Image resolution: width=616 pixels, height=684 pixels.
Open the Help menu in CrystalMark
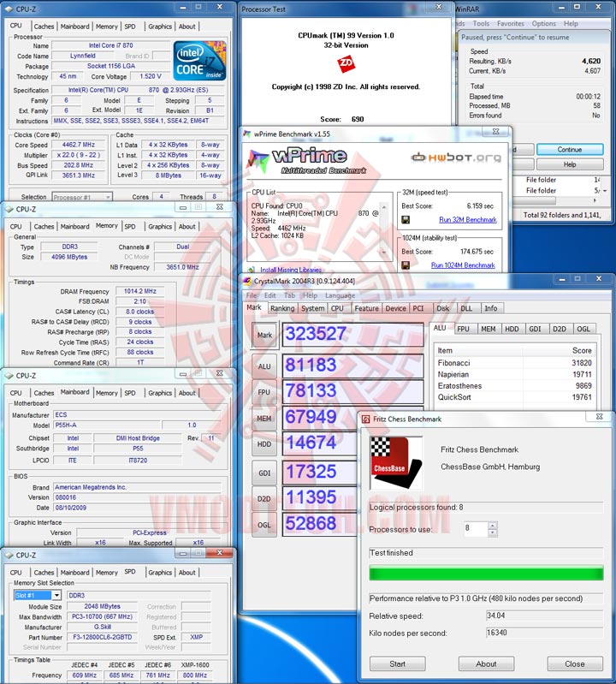(310, 295)
